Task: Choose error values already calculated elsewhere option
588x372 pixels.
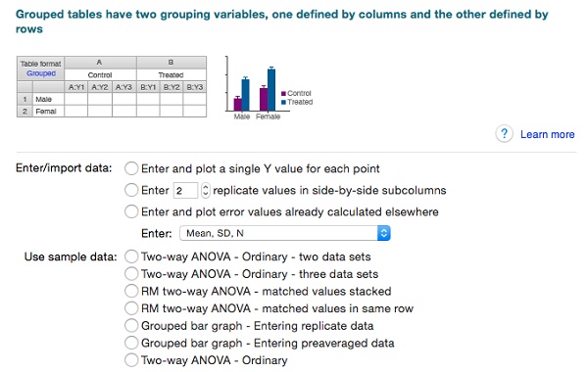Action: pyautogui.click(x=131, y=211)
